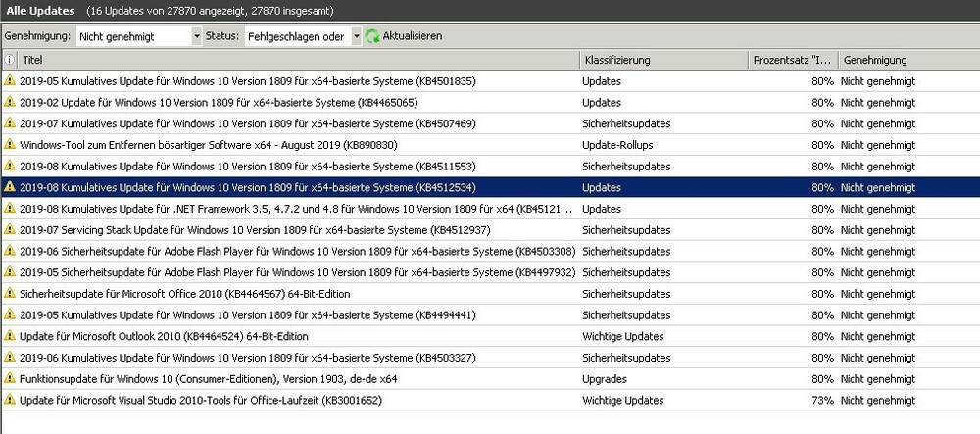Sort by the Genehmigung column header
Image resolution: width=980 pixels, height=434 pixels.
[x=902, y=60]
